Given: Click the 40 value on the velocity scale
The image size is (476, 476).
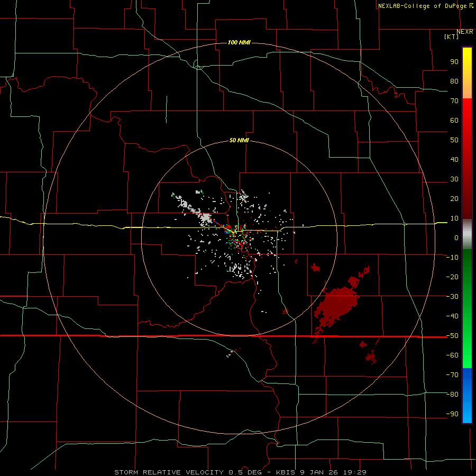Looking at the screenshot, I should tap(454, 160).
